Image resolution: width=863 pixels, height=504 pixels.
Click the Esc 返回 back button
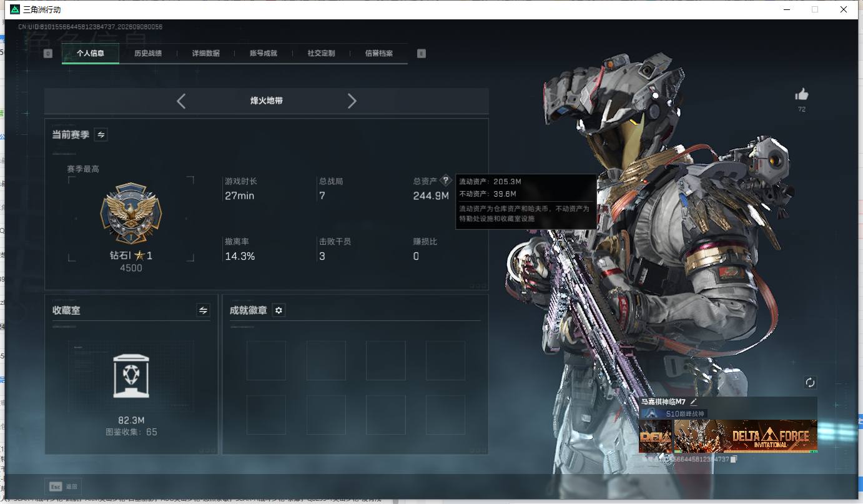pyautogui.click(x=63, y=487)
